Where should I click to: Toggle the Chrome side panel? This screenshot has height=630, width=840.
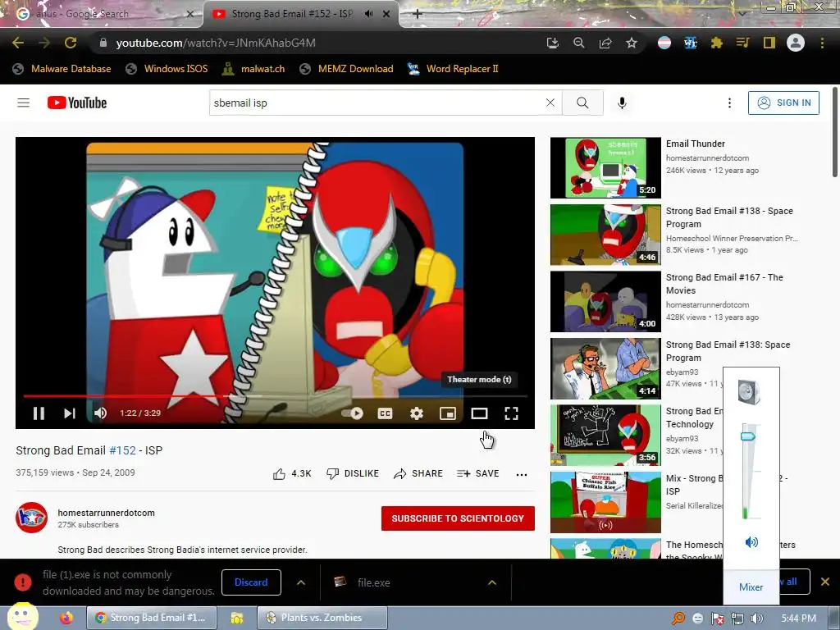[x=769, y=43]
